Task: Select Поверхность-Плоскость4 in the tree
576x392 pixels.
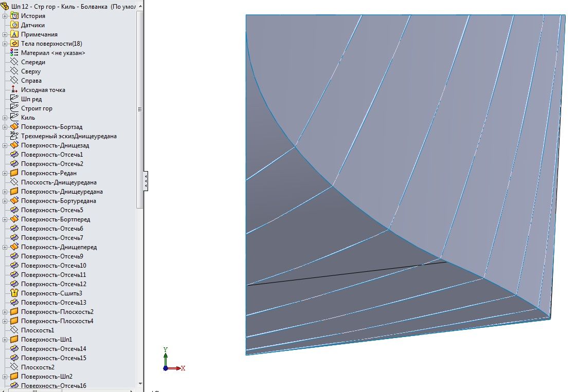Action: tap(57, 321)
